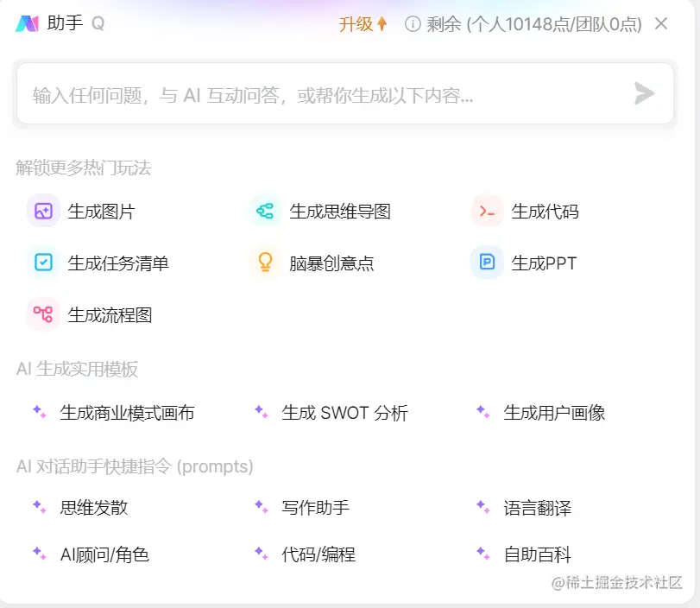The width and height of the screenshot is (700, 608).
Task: Open 生成用户画像 template
Action: point(554,413)
